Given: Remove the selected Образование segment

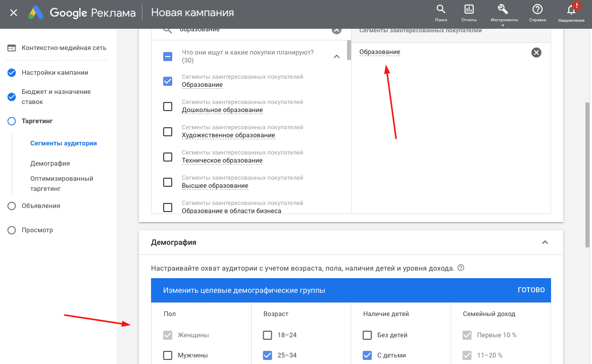Looking at the screenshot, I should (536, 53).
